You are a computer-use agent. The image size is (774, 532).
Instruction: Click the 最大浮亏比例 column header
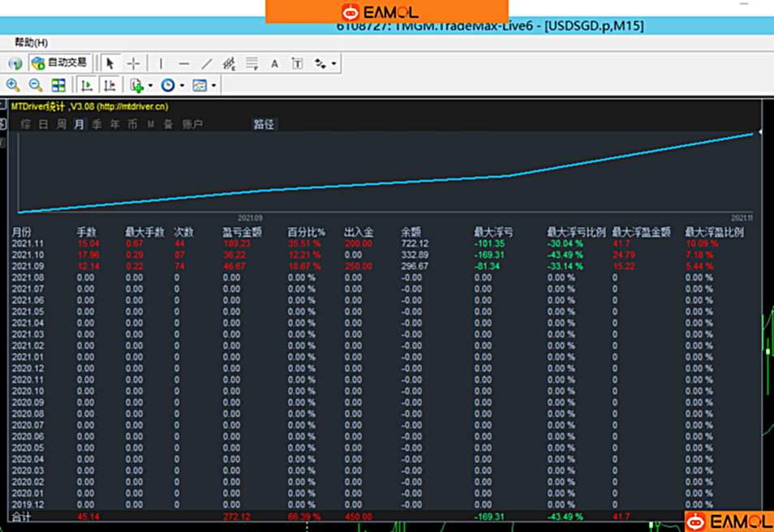[576, 232]
